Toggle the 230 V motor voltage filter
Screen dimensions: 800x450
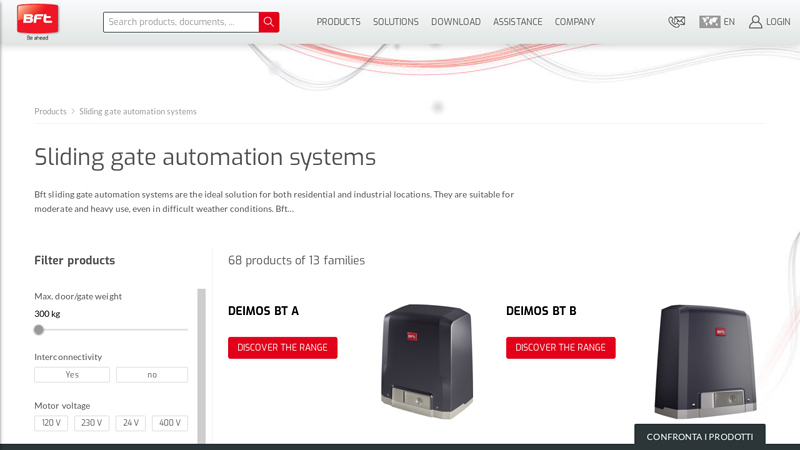pyautogui.click(x=92, y=423)
